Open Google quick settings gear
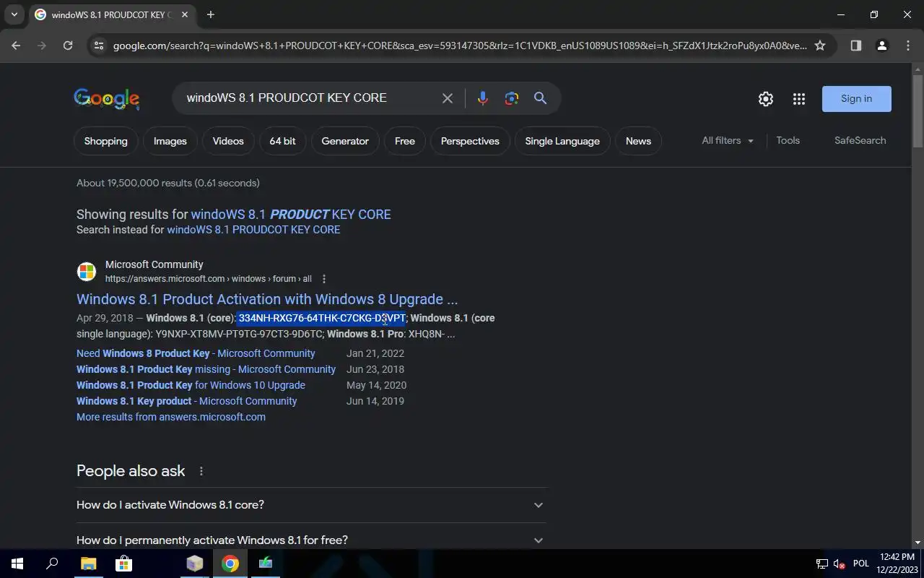 (x=766, y=99)
